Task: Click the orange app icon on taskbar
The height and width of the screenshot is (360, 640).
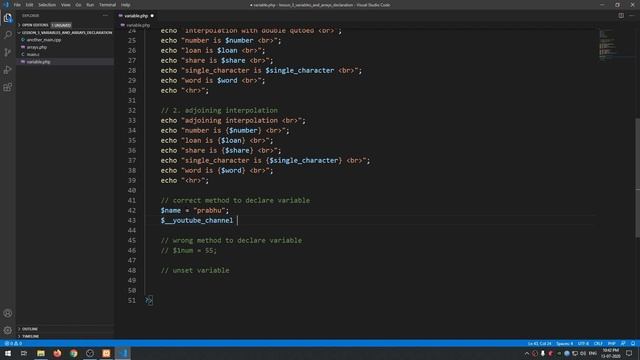Action: [106, 353]
